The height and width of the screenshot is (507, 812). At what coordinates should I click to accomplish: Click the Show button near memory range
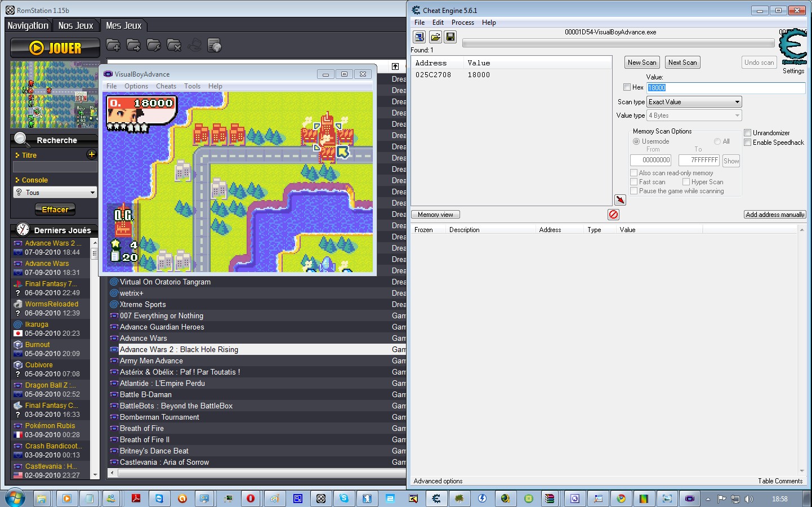coord(731,161)
